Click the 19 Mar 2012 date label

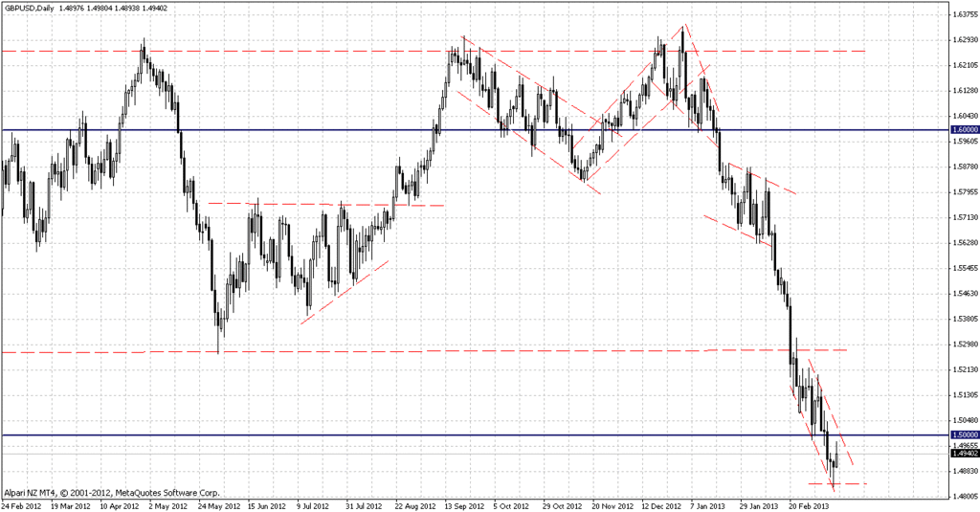pos(71,506)
